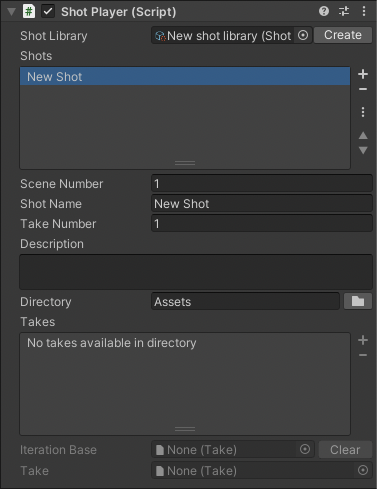Move selected shot up arrow
Viewport: 377px width, 489px height.
tap(363, 136)
